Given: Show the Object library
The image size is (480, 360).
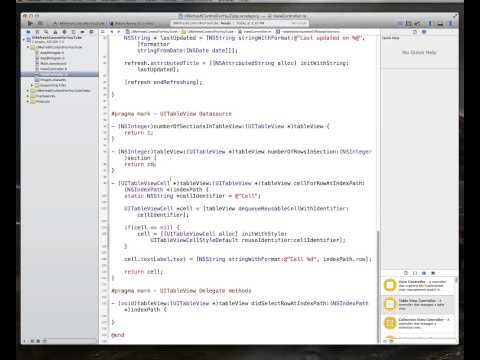Looking at the screenshot, I should click(424, 273).
